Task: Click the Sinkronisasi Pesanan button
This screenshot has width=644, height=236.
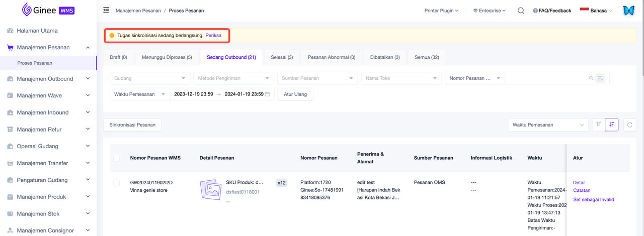Action: tap(132, 125)
